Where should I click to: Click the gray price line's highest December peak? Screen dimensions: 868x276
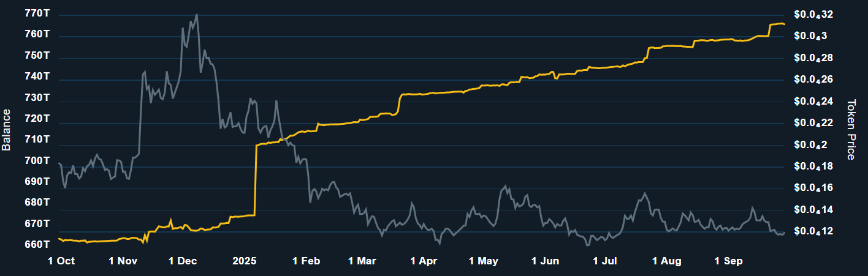(x=196, y=15)
